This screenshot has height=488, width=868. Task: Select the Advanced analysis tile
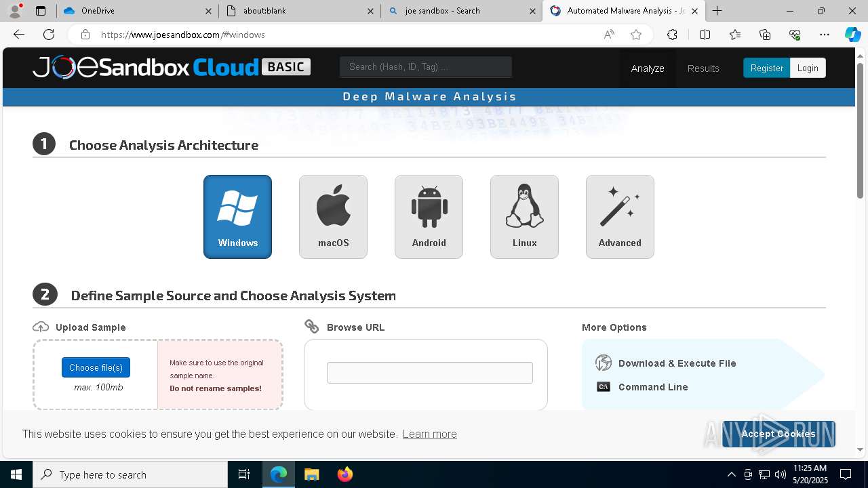[x=620, y=217]
